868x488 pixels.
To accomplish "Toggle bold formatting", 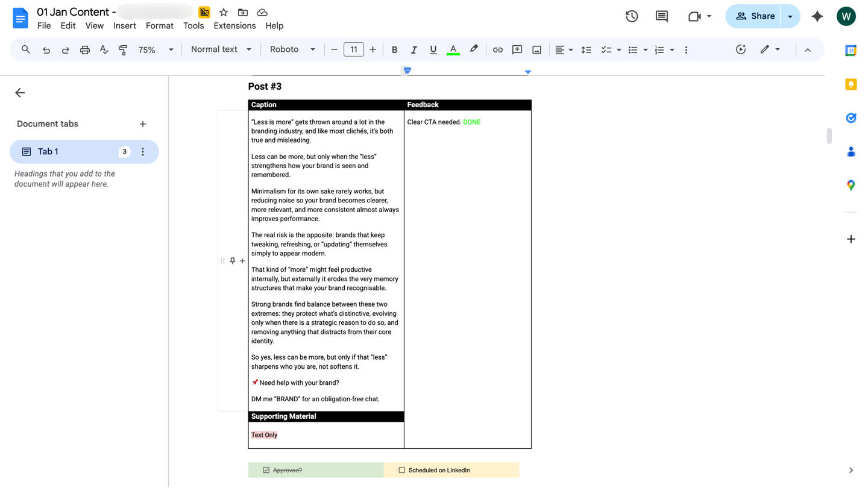I will [394, 49].
